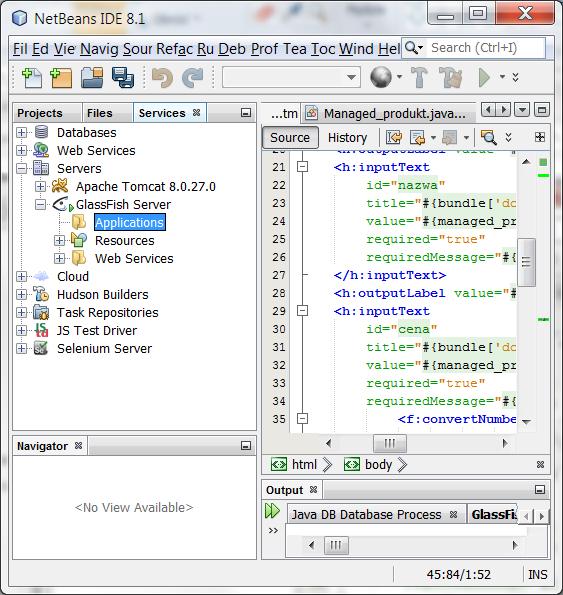The height and width of the screenshot is (595, 563).
Task: Click the Selenium Server icon
Action: click(x=41, y=348)
